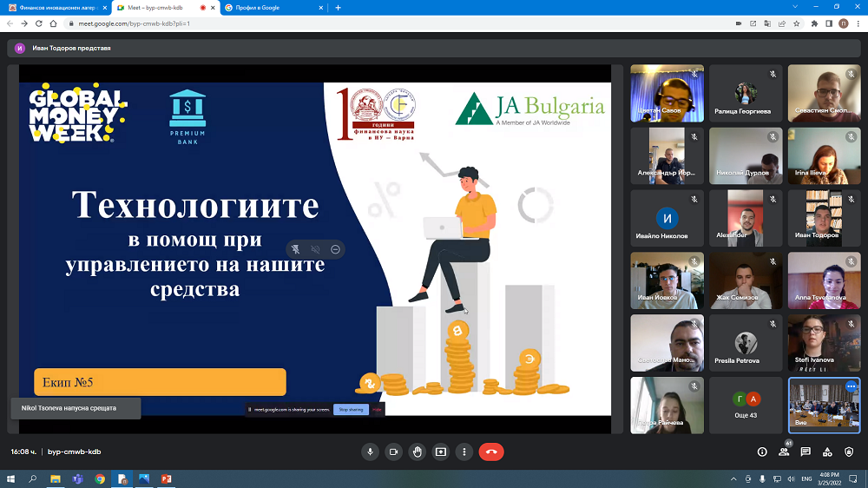This screenshot has height=488, width=868.
Task: Open Windows taskbar search
Action: (x=33, y=478)
